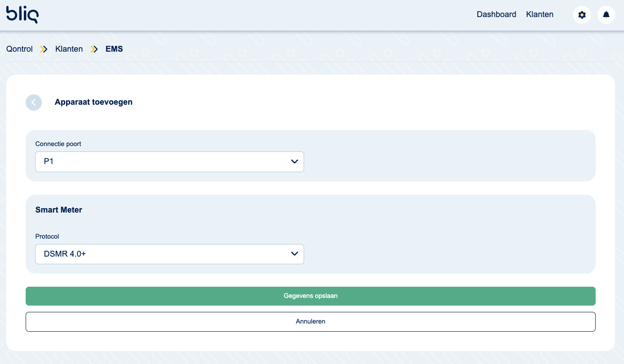Navigate to Qontrol in the breadcrumb

[19, 49]
